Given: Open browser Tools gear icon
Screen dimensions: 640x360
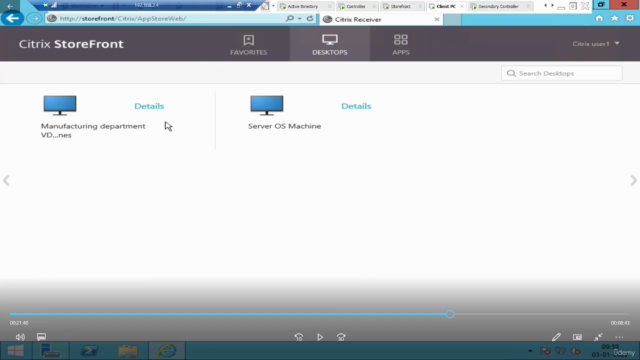Looking at the screenshot, I should click(x=630, y=18).
